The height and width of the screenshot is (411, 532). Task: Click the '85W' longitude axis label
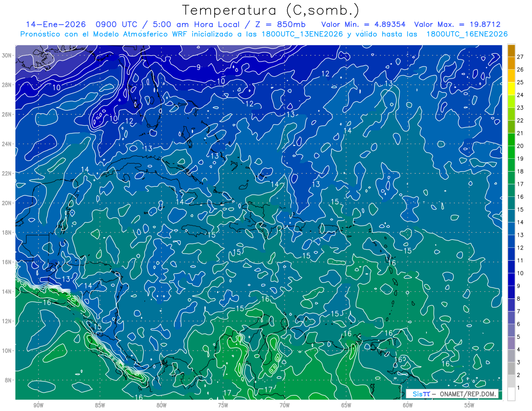[x=100, y=405]
